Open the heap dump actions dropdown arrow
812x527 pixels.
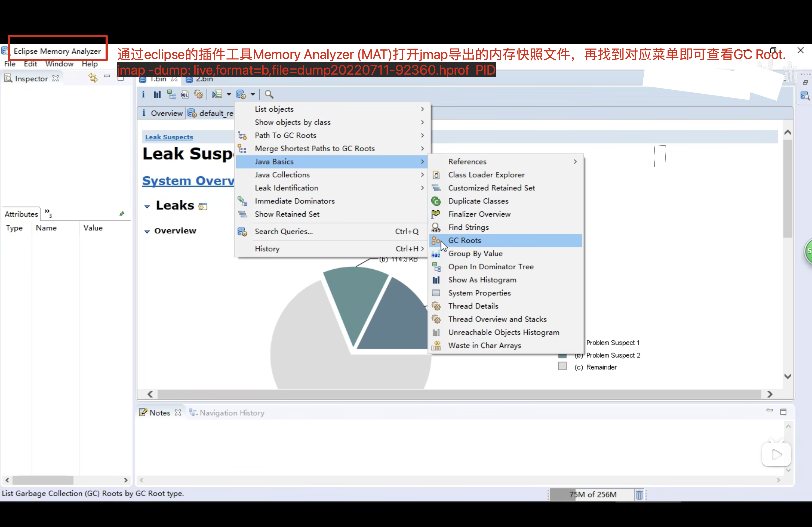253,94
